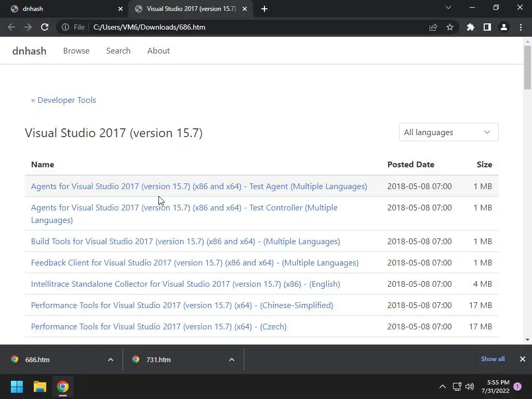This screenshot has height=399, width=532.
Task: Open the Extensions puzzle icon
Action: tap(470, 27)
